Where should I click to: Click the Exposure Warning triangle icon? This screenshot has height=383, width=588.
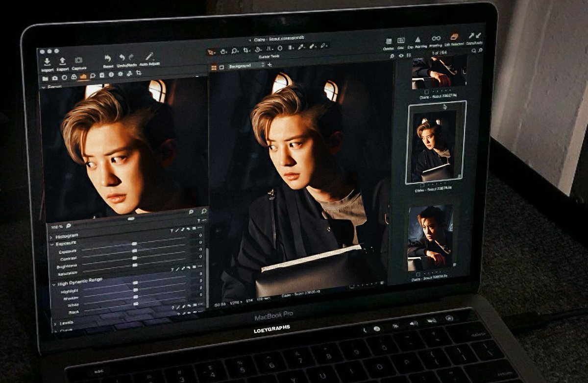pyautogui.click(x=417, y=39)
